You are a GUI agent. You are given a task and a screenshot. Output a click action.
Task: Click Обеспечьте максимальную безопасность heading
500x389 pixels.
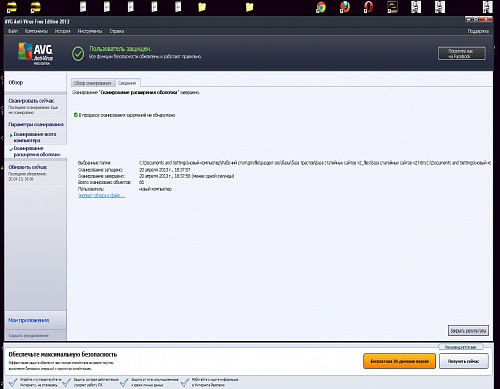point(63,354)
